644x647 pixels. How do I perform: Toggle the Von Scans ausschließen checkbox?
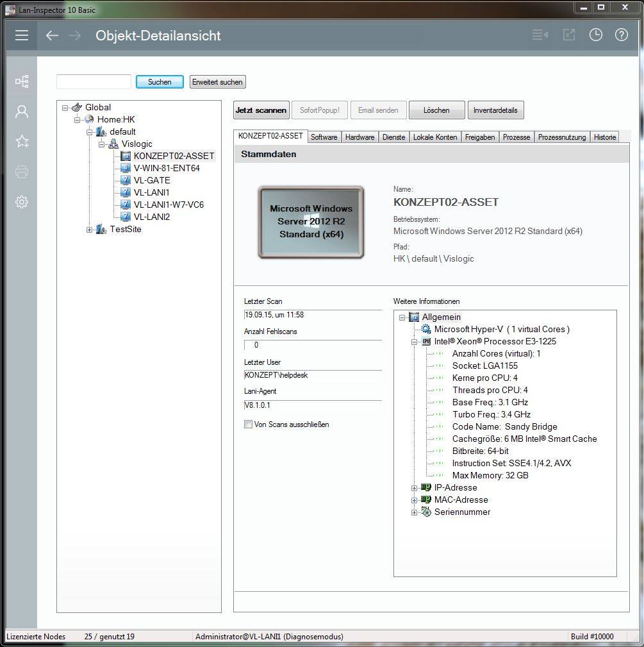click(x=248, y=424)
